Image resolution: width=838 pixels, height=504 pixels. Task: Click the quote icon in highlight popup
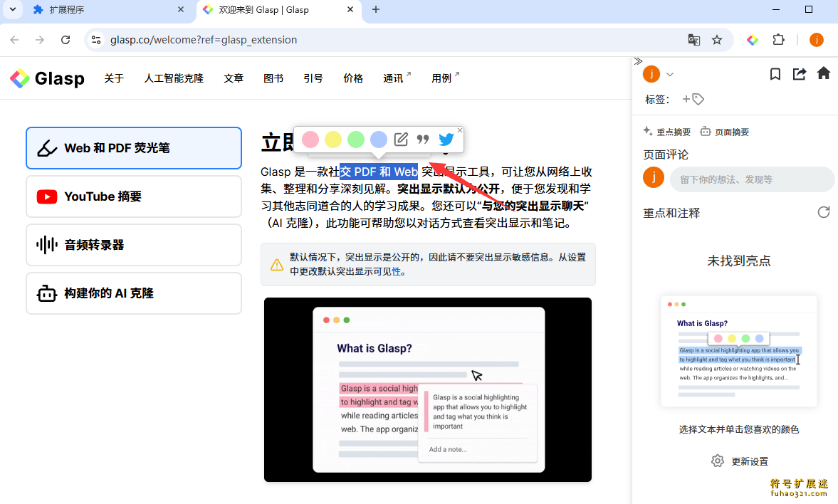(423, 140)
